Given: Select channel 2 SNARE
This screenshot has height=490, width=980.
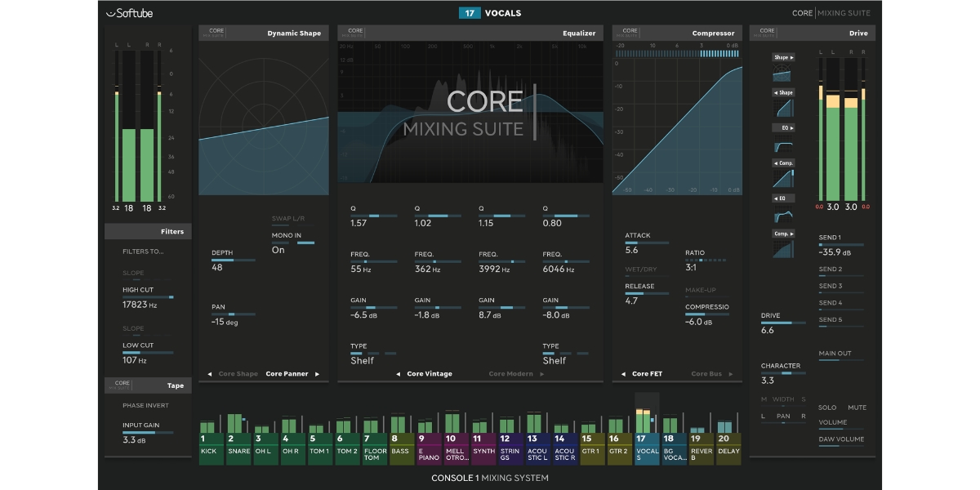Looking at the screenshot, I should pos(238,449).
